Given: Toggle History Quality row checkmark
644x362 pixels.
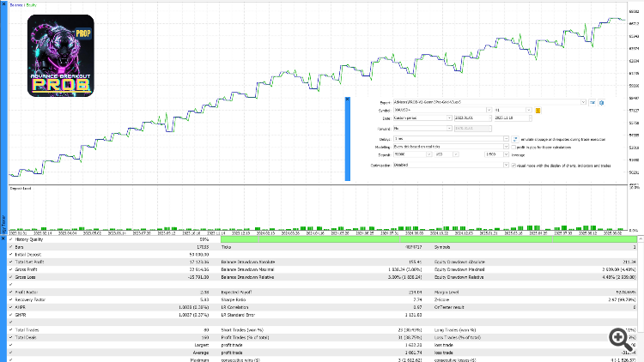Looking at the screenshot, I should click(x=10, y=239).
